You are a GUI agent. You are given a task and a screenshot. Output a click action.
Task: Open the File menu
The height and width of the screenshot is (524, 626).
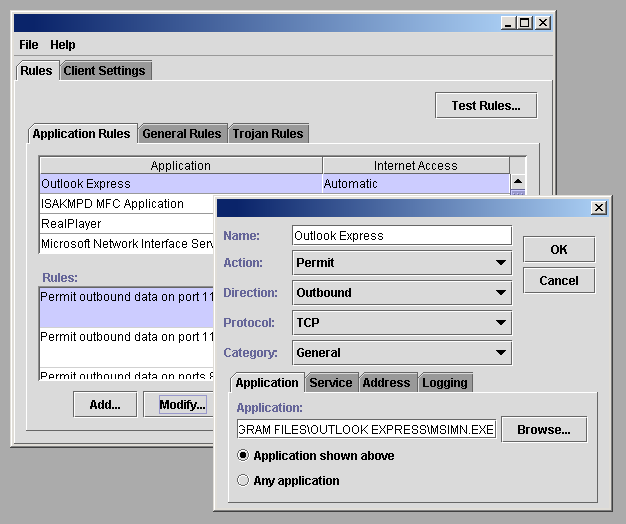point(29,45)
